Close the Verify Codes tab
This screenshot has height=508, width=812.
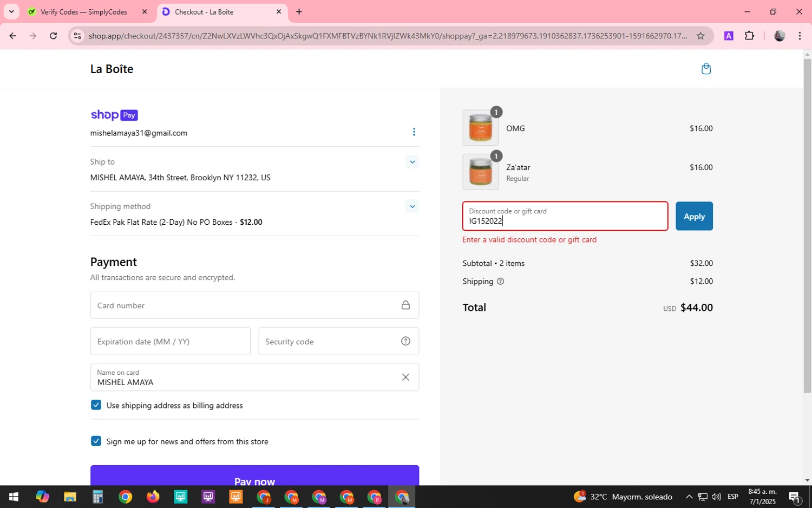click(x=145, y=11)
